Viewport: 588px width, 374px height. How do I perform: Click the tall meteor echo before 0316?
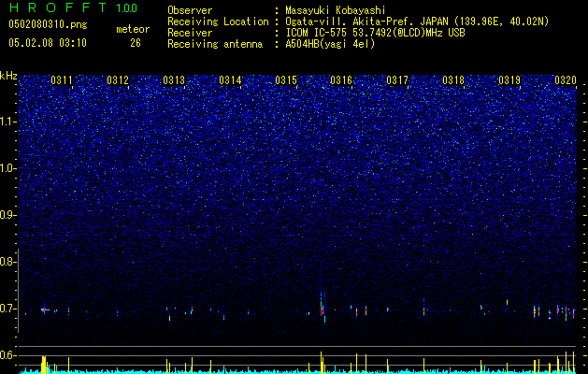(x=322, y=306)
